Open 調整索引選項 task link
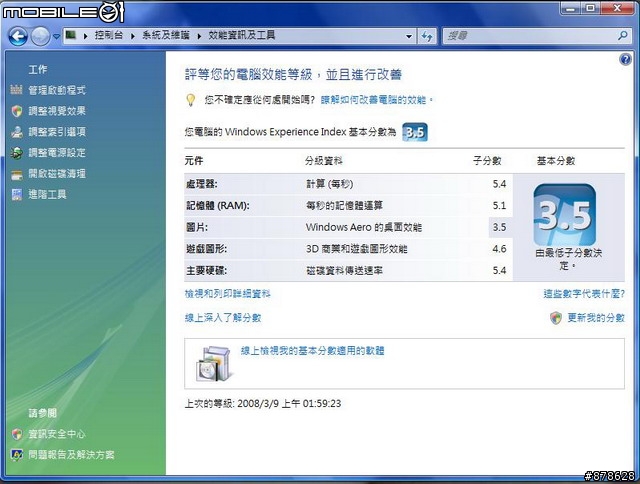The image size is (640, 484). [57, 132]
